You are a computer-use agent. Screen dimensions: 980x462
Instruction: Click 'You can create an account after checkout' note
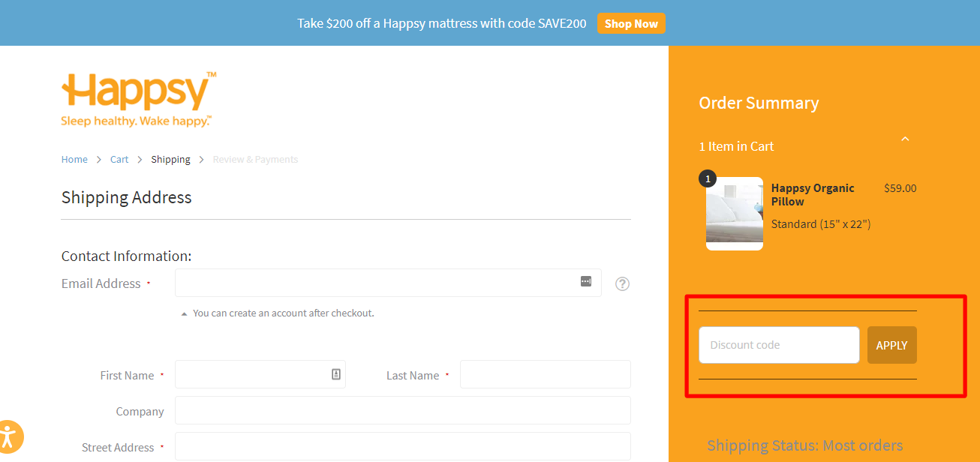(x=284, y=313)
